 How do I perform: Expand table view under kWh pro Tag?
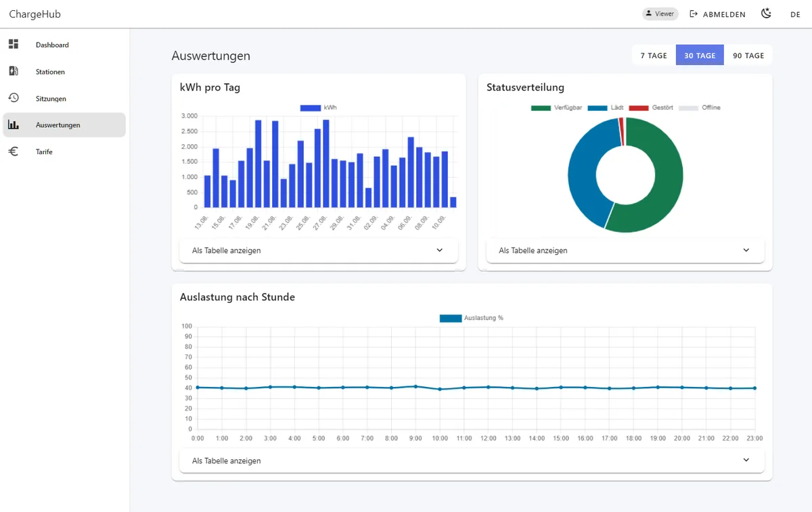318,250
